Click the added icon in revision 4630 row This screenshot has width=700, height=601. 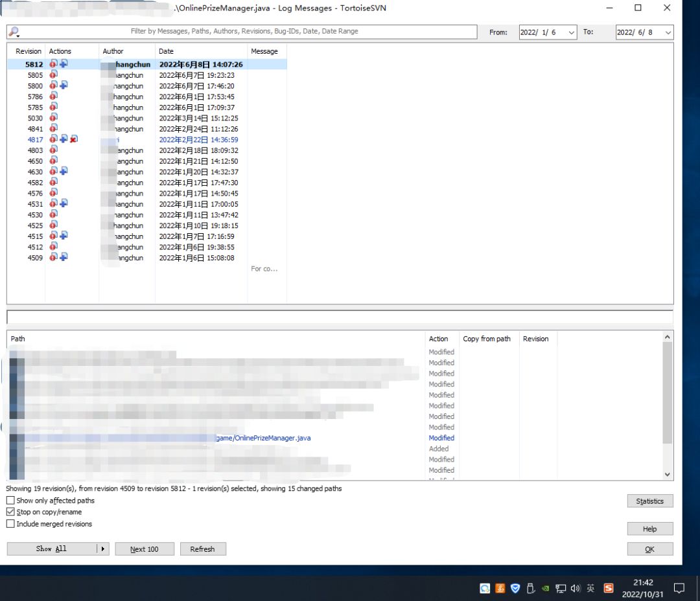click(x=64, y=171)
